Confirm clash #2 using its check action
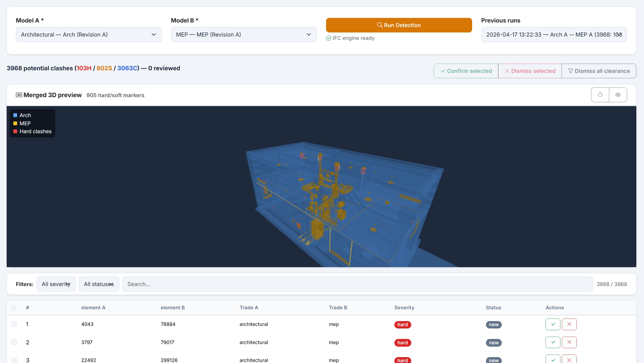 point(553,342)
